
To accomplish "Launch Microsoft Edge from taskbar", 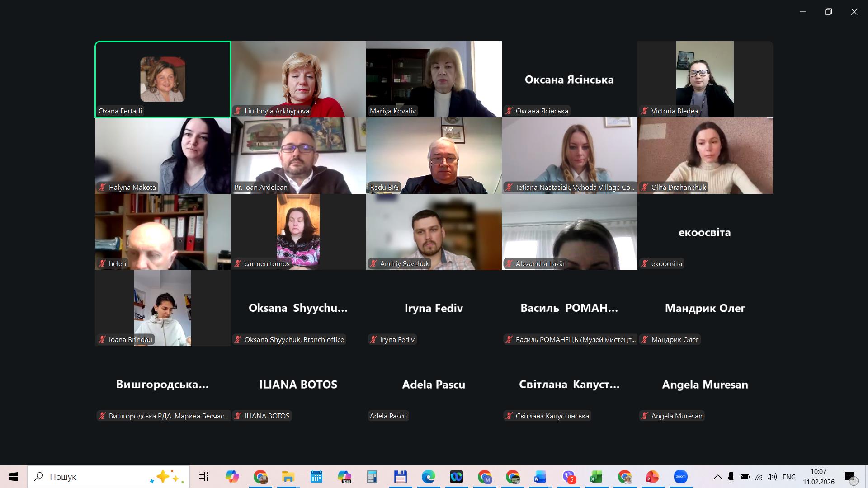I will point(428,477).
